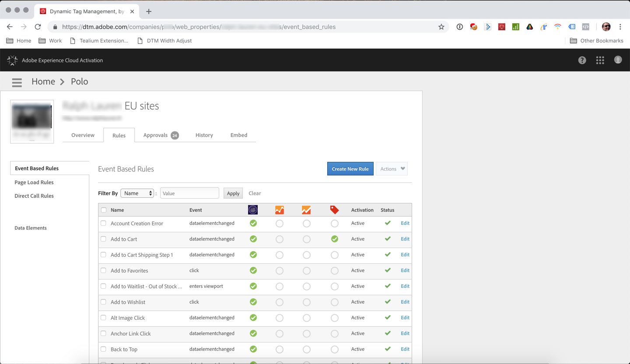Click Polo in the breadcrumb

coord(79,81)
